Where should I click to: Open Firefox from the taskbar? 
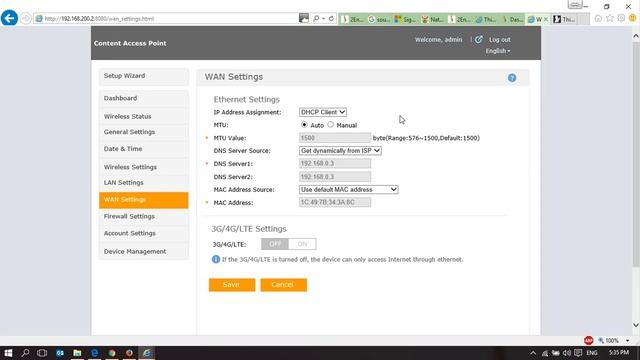[x=129, y=353]
